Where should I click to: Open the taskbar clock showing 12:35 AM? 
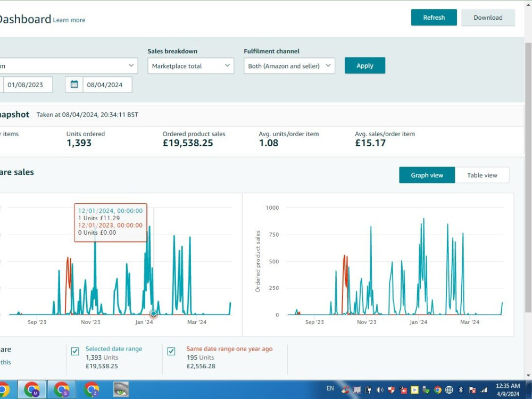click(508, 390)
